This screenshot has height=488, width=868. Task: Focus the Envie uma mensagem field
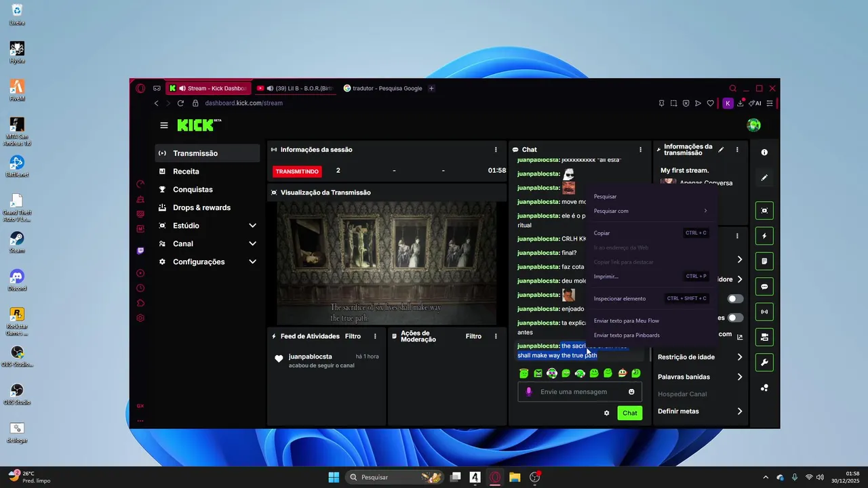pyautogui.click(x=579, y=392)
